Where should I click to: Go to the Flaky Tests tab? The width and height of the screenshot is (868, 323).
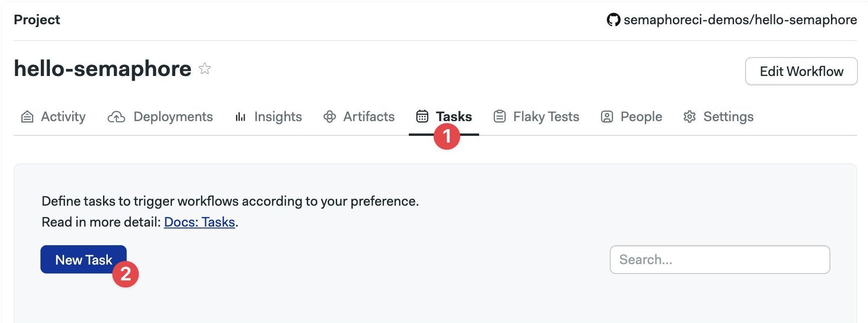pyautogui.click(x=537, y=116)
